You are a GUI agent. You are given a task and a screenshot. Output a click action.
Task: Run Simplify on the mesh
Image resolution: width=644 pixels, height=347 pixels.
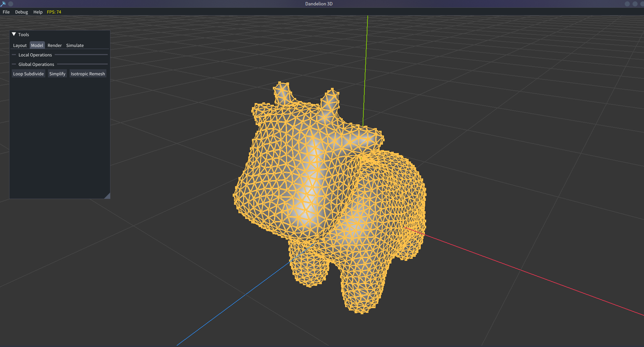57,74
